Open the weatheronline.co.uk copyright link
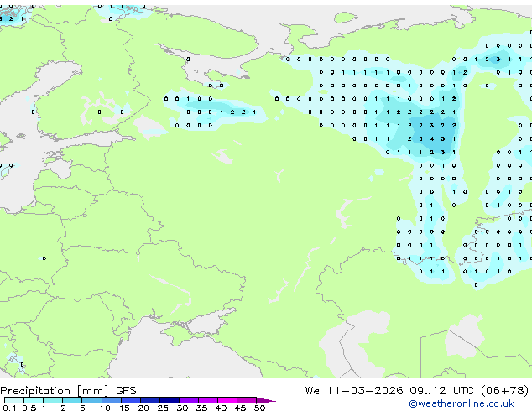 (462, 403)
